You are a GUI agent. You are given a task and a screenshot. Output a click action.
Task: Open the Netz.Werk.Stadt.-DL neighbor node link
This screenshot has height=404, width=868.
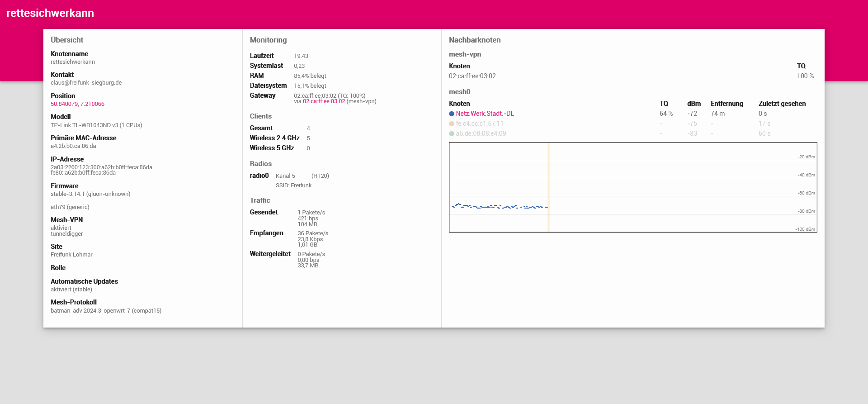485,114
